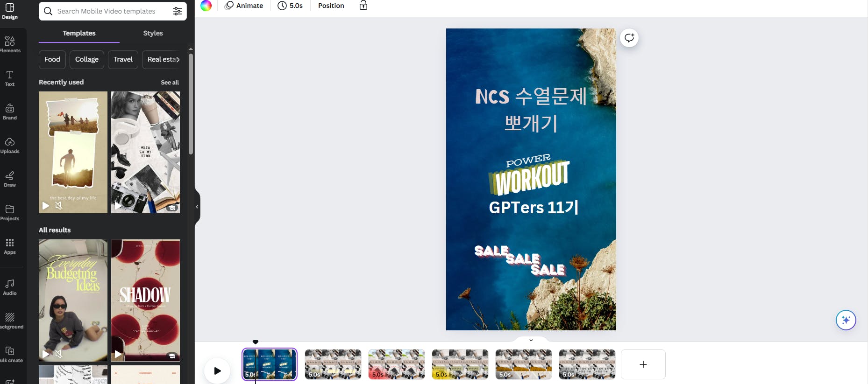Click the timeline playhead marker
Screen dimensions: 868x384
[x=256, y=342]
